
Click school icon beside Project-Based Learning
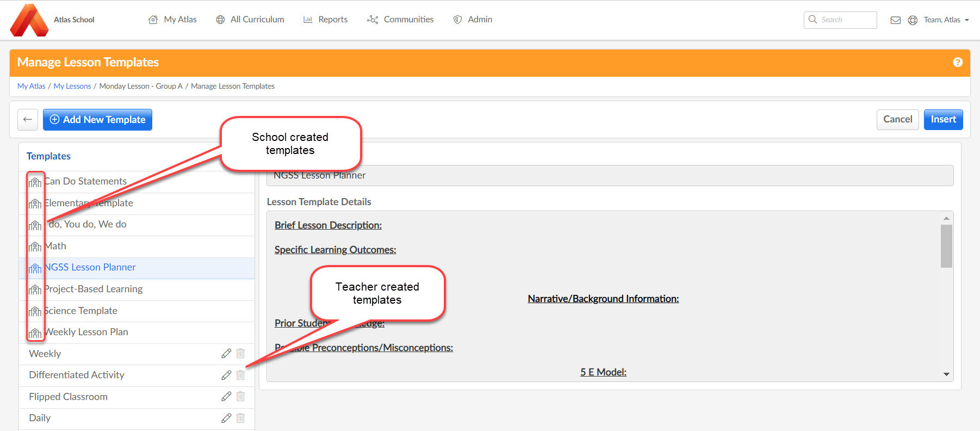click(35, 290)
